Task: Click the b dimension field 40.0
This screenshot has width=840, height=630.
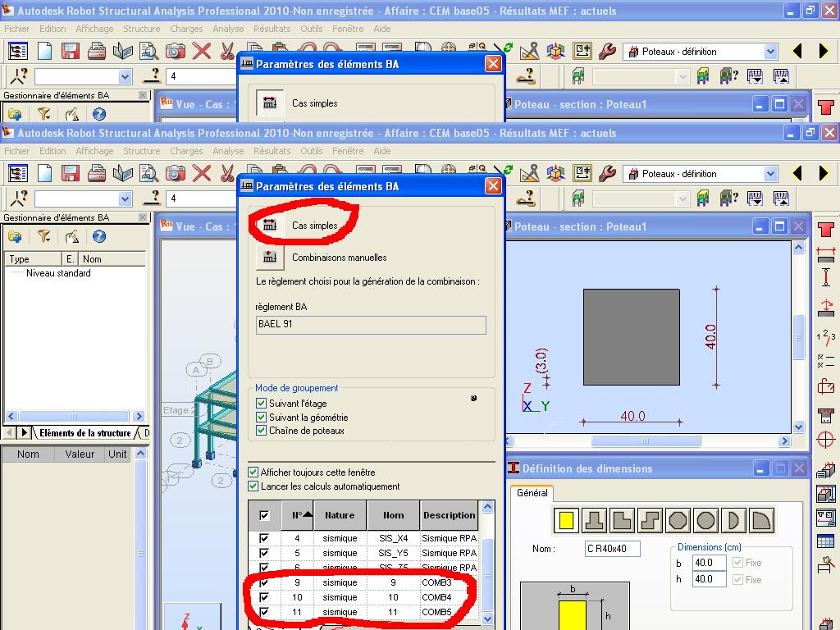Action: [x=709, y=563]
